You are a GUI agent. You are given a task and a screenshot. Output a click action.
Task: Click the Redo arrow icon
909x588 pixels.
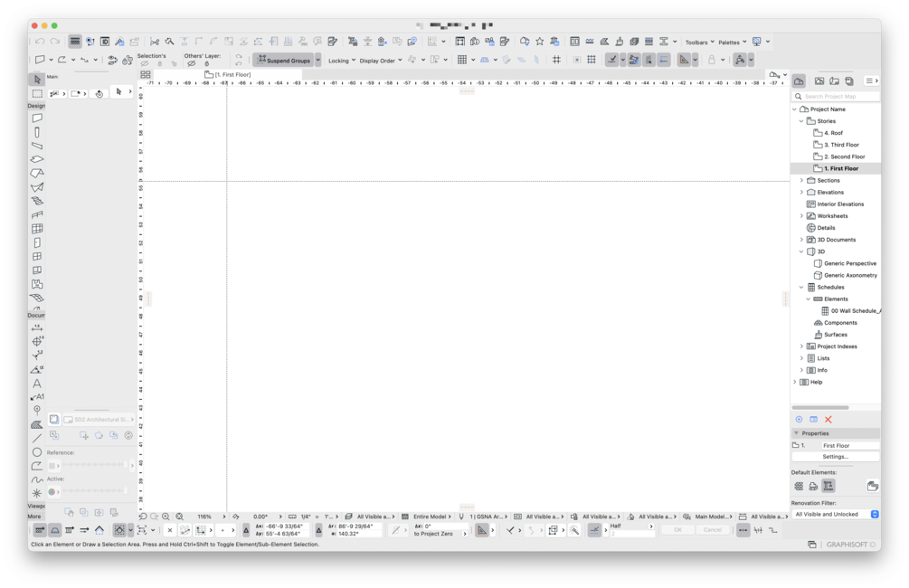point(55,42)
